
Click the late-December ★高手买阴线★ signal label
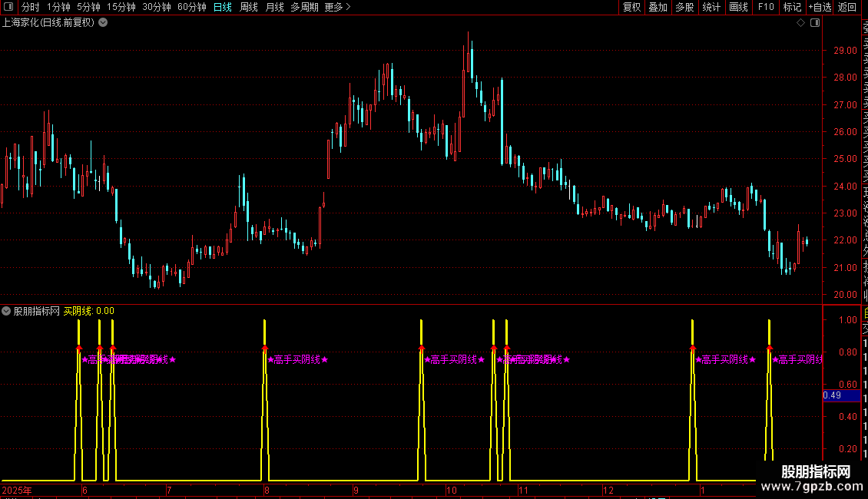pyautogui.click(x=726, y=359)
